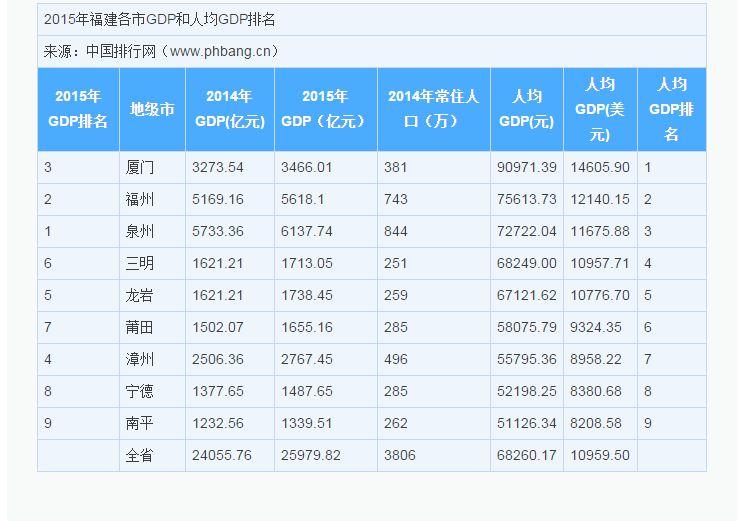740x521 pixels.
Task: Click the value 1713.05 for 三明
Action: [x=307, y=263]
